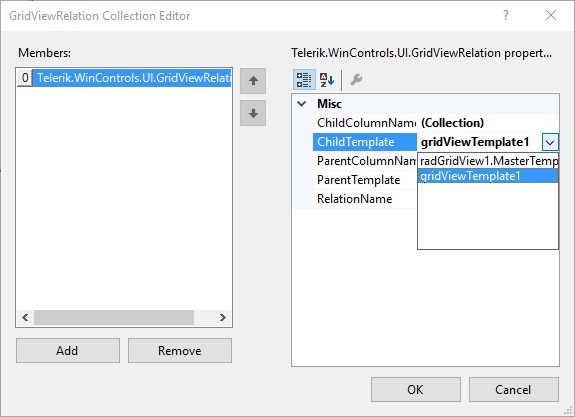
Task: Collapse the Misc category
Action: [x=302, y=104]
